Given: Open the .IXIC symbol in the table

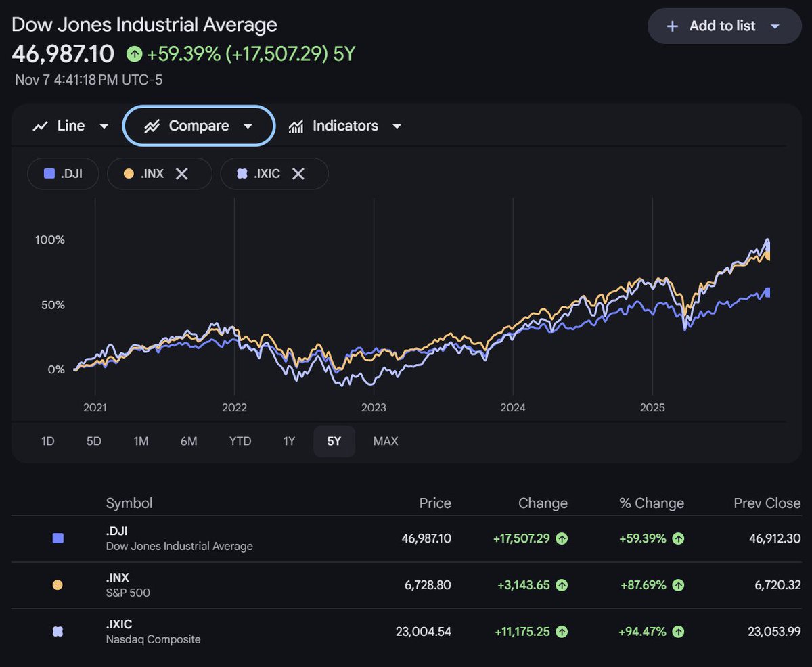Looking at the screenshot, I should point(119,624).
